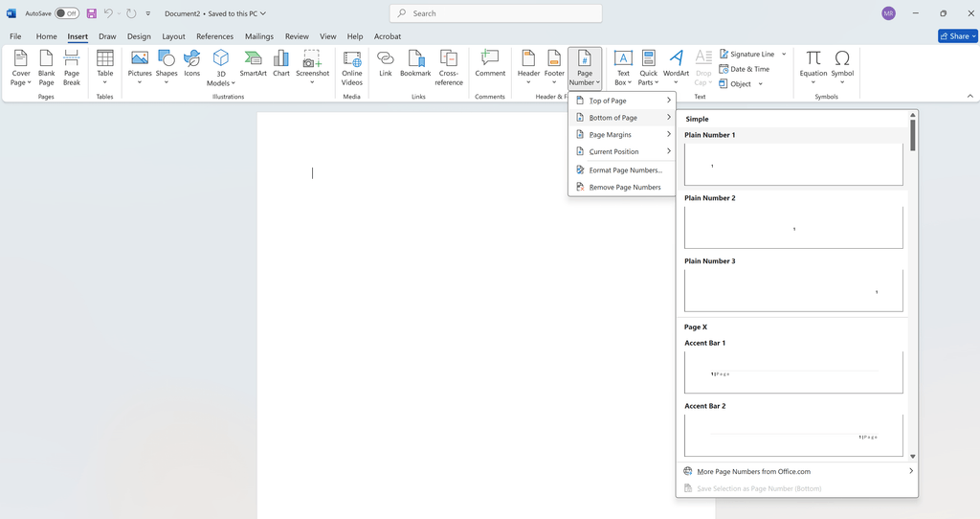
Task: Click the Cover Page icon
Action: click(x=21, y=68)
